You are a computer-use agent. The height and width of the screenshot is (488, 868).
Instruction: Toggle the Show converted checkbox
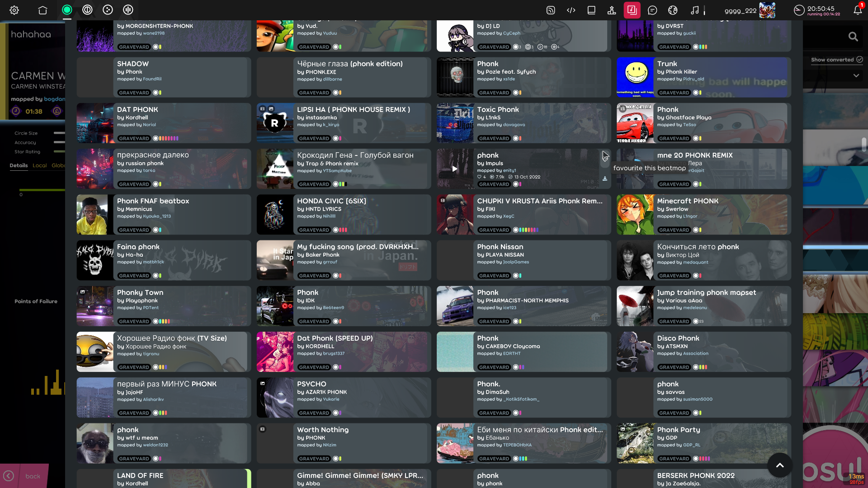pyautogui.click(x=859, y=60)
